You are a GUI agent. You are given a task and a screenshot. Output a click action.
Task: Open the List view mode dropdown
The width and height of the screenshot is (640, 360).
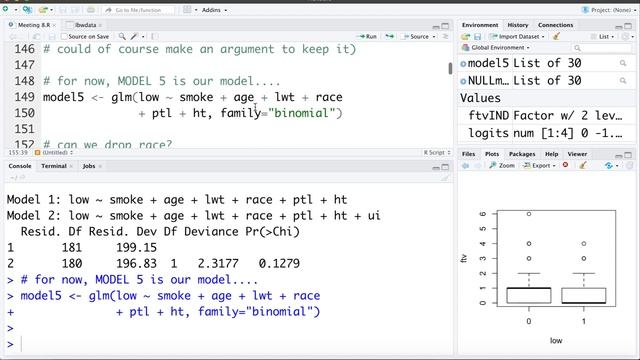[x=602, y=37]
